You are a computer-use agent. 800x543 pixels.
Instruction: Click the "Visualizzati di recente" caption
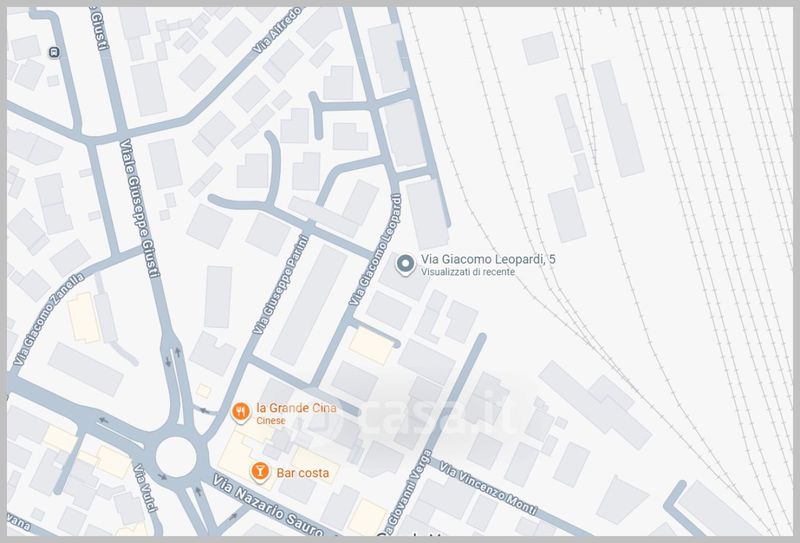tap(467, 272)
